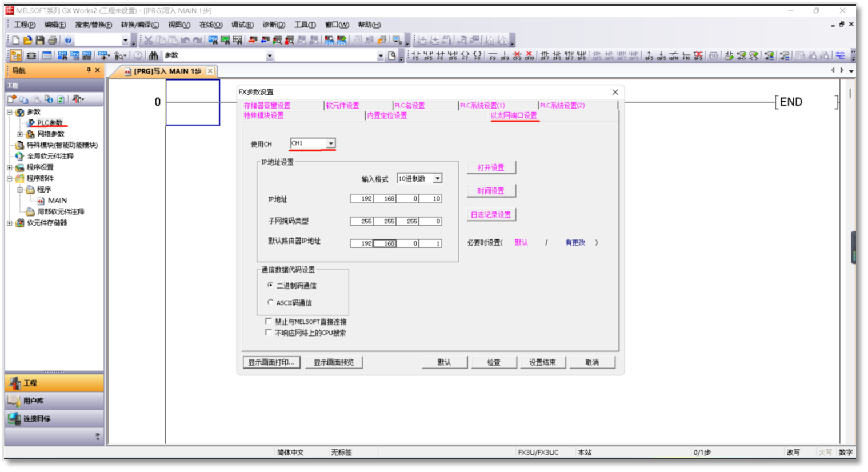Collapse the 参数 tree node

point(9,112)
